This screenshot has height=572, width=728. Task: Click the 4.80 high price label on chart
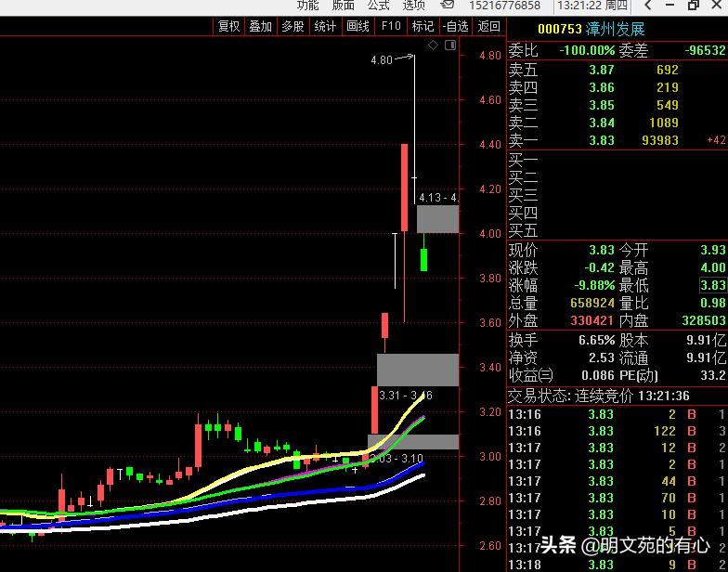click(381, 59)
